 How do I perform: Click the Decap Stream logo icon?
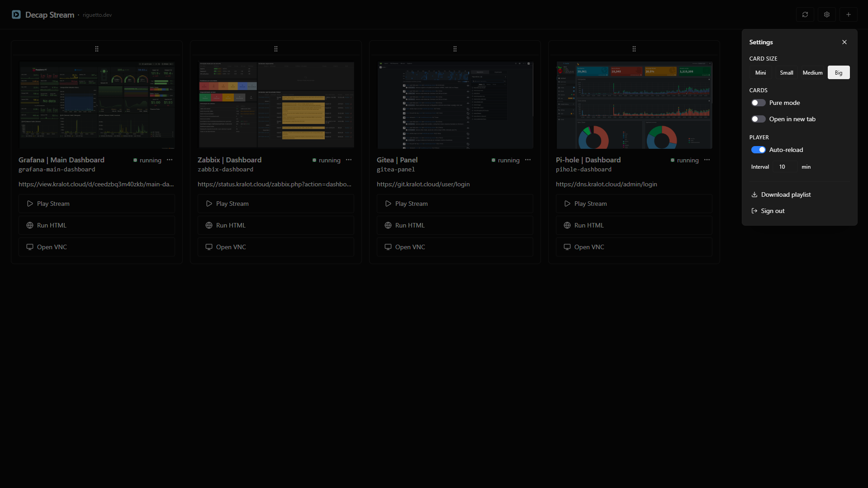tap(16, 14)
